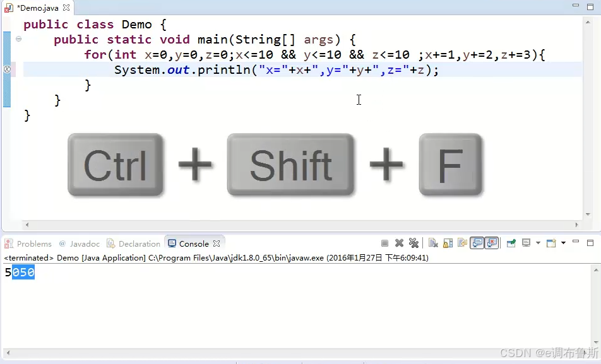
Task: Click 'z+=3' in the for loop header
Action: (516, 54)
